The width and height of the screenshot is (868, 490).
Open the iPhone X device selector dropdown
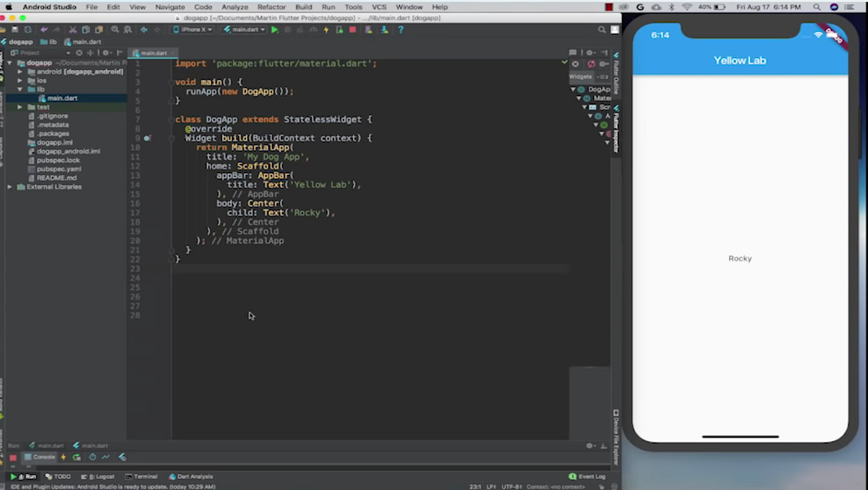pyautogui.click(x=192, y=30)
